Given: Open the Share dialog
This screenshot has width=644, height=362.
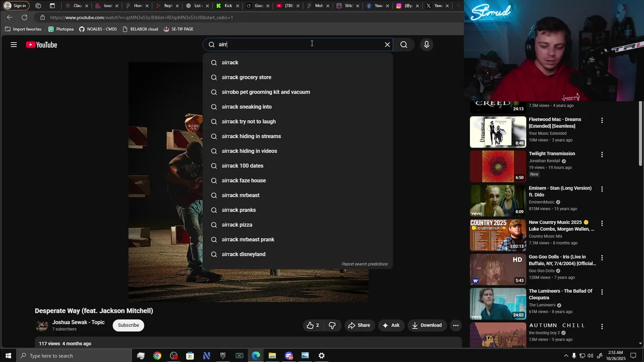Looking at the screenshot, I should pyautogui.click(x=359, y=325).
